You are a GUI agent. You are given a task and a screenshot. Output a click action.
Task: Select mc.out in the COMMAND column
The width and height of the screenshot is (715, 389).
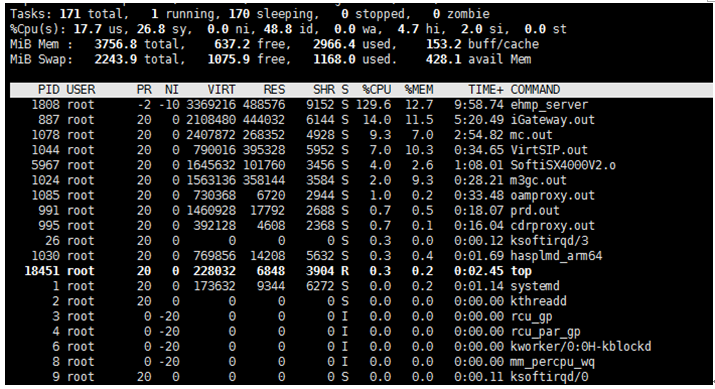click(x=531, y=135)
